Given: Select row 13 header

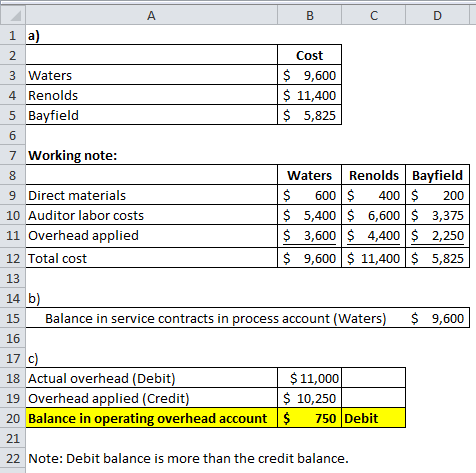Looking at the screenshot, I should click(x=13, y=278).
